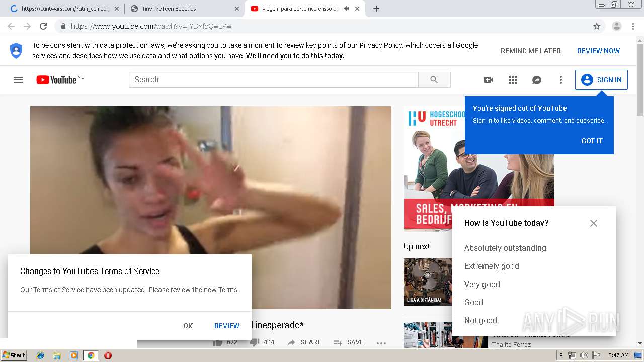Screen dimensions: 644x362
Task: Go forward in browser history
Action: [27, 26]
